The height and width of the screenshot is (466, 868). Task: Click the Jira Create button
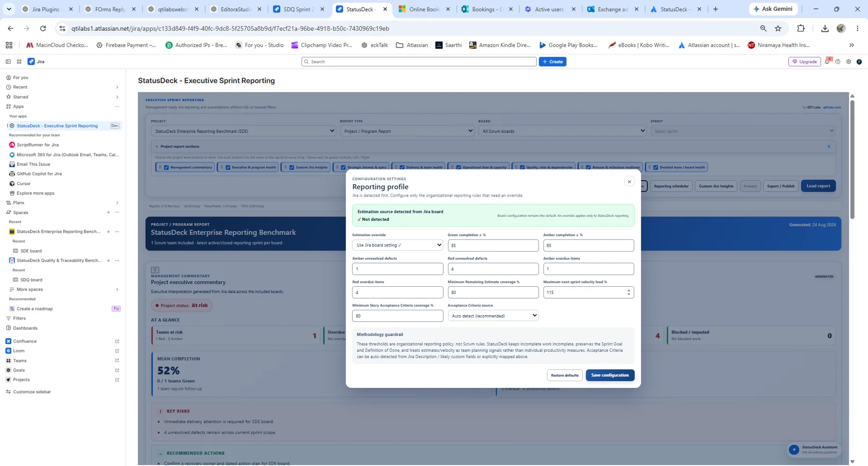point(553,62)
